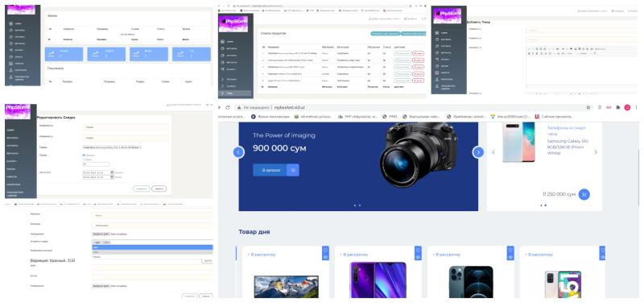Viewport: 644px width, 303px height.
Task: Edit product number 5 in Список продуктов
Action: 402,80
